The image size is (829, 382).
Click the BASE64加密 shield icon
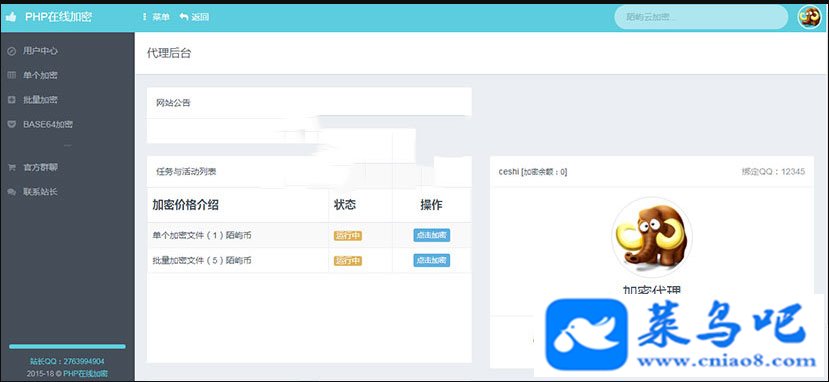[x=11, y=125]
